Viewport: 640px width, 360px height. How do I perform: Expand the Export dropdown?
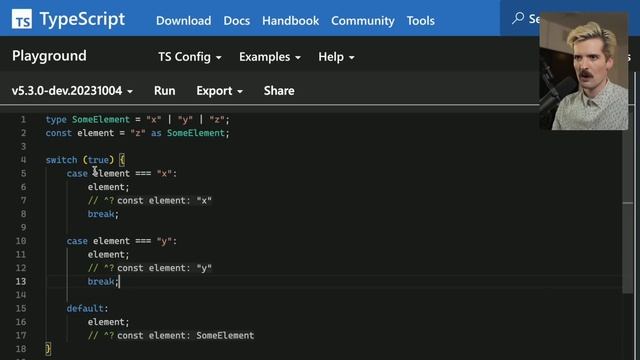220,91
